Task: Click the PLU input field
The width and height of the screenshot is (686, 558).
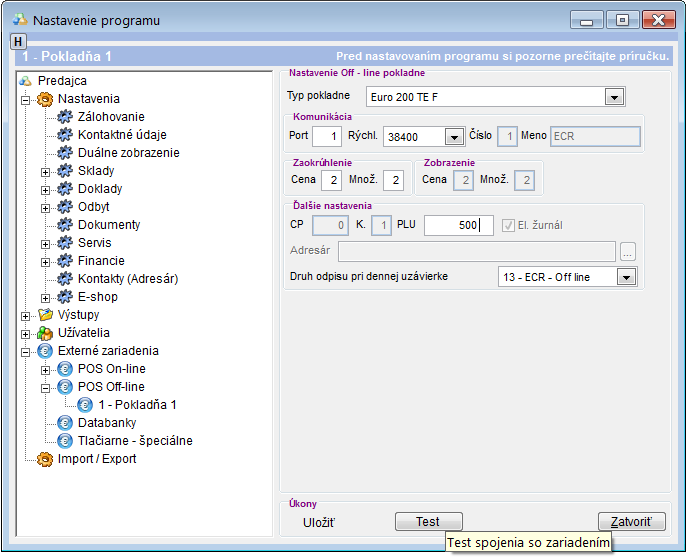Action: tap(458, 225)
